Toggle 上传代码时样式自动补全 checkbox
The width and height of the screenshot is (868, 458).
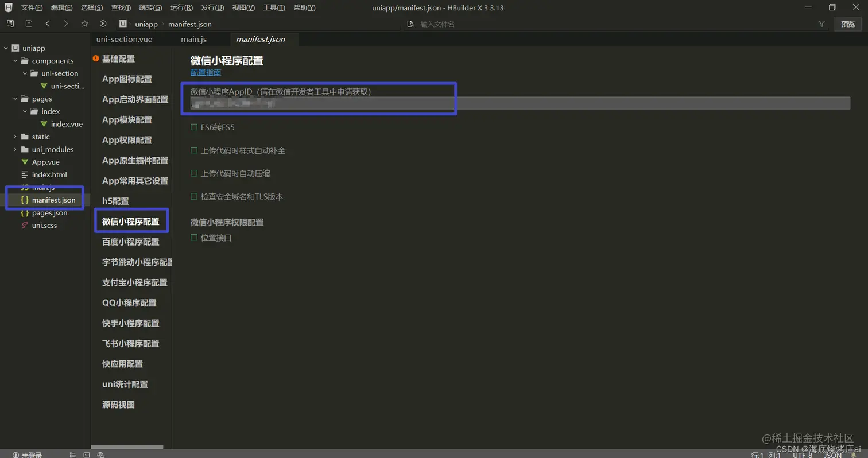[x=194, y=150]
